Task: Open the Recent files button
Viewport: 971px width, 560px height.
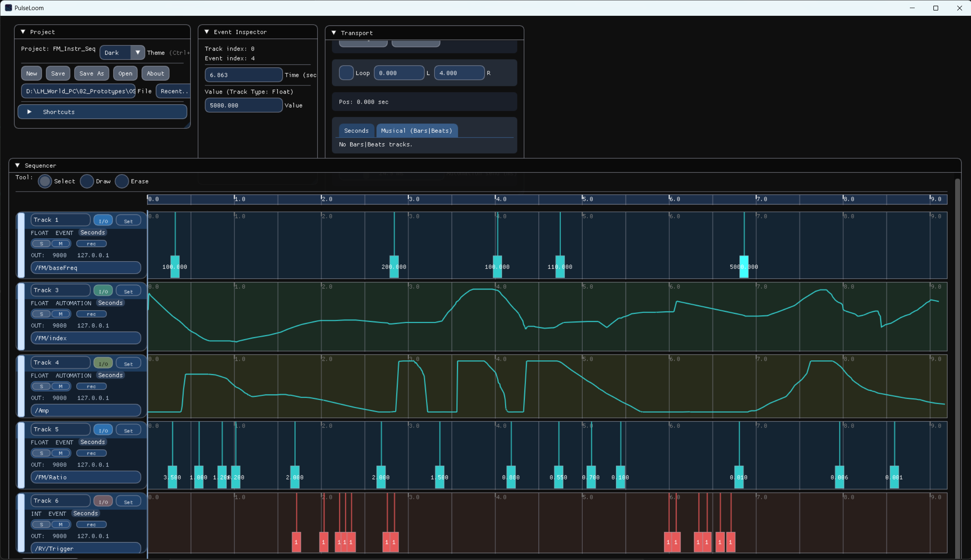Action: coord(173,91)
